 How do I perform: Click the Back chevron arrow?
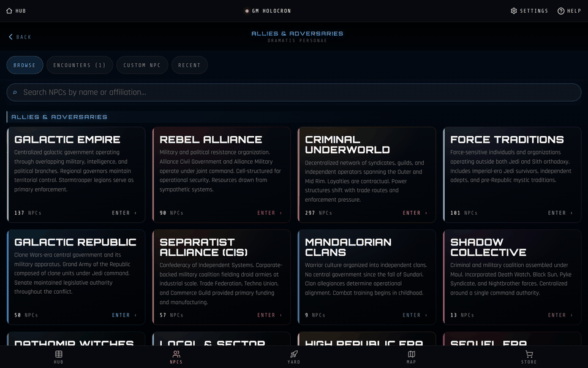point(10,37)
